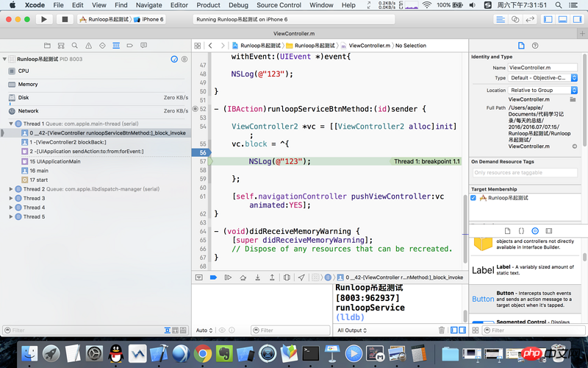Open the Product menu
Image resolution: width=588 pixels, height=368 pixels.
tap(208, 5)
